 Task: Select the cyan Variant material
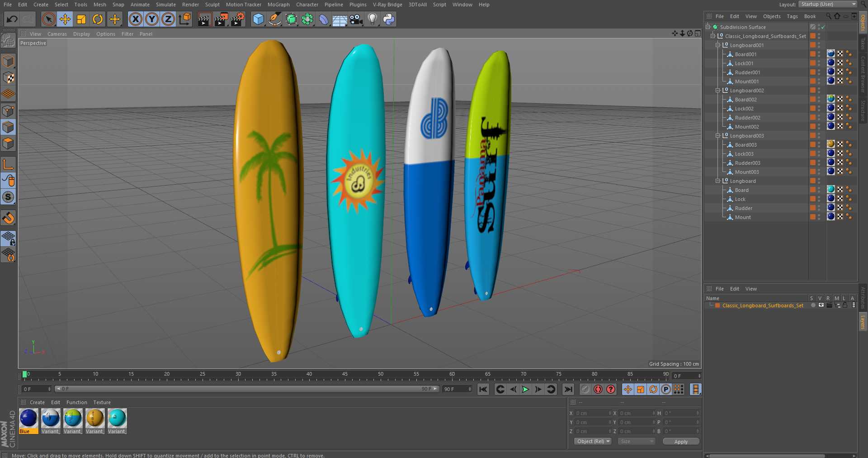click(117, 421)
